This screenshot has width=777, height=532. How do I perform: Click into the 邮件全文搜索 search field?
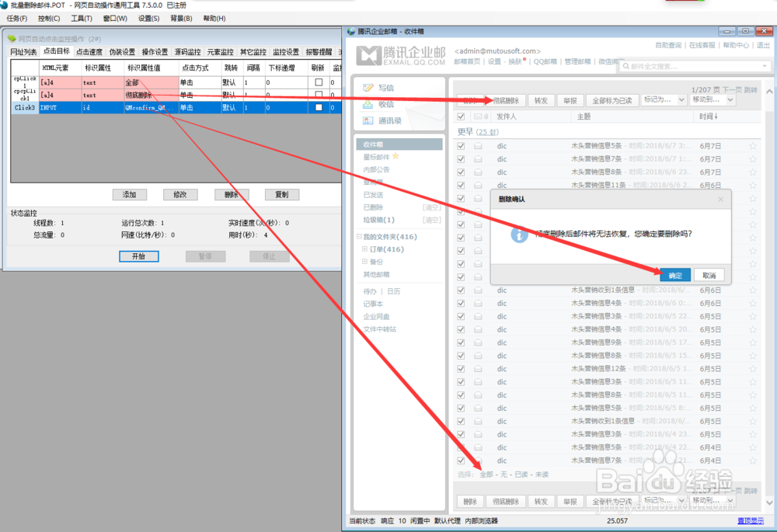694,66
